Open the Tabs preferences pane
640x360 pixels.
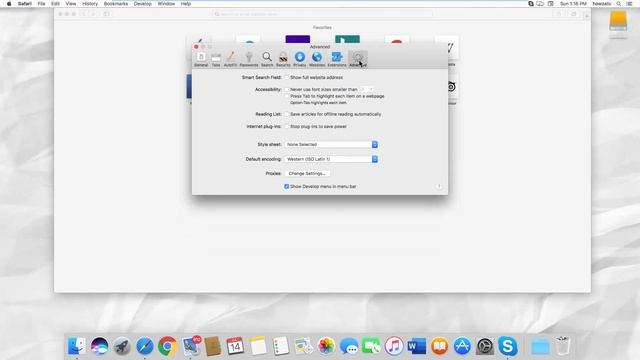click(216, 59)
